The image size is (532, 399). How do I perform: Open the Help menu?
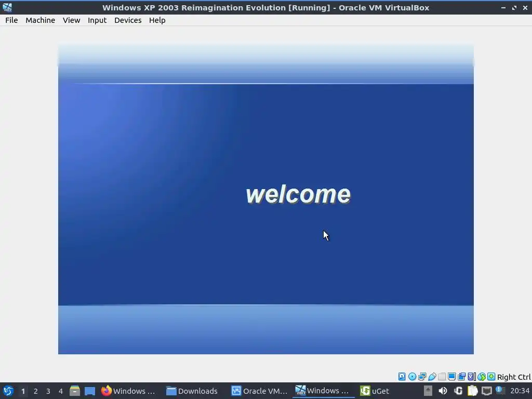click(157, 20)
